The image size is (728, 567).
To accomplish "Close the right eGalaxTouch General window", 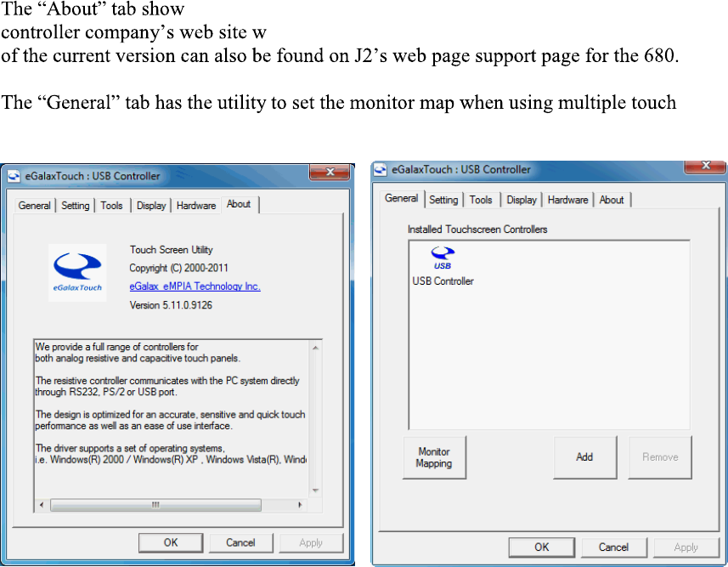I will (x=705, y=166).
